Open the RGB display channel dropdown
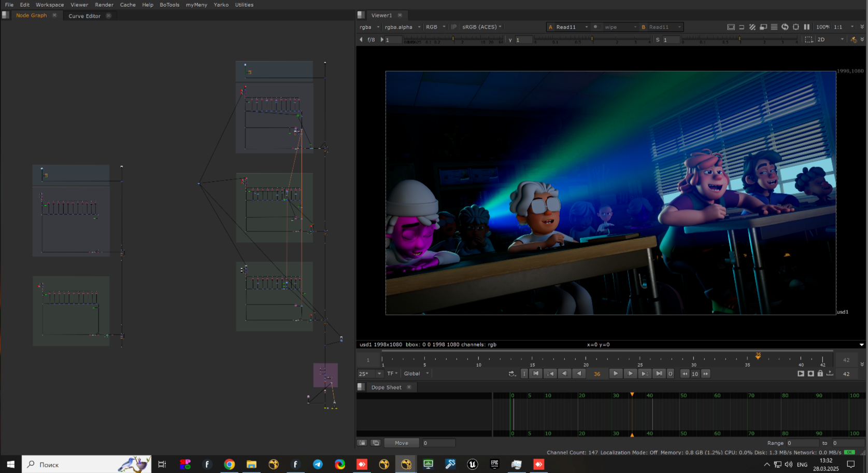This screenshot has height=473, width=868. pos(435,27)
